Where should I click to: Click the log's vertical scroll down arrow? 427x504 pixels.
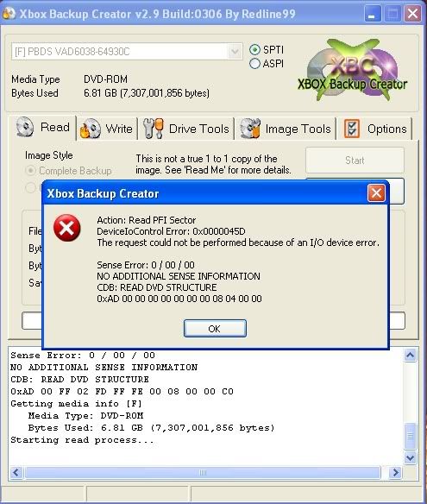[410, 457]
